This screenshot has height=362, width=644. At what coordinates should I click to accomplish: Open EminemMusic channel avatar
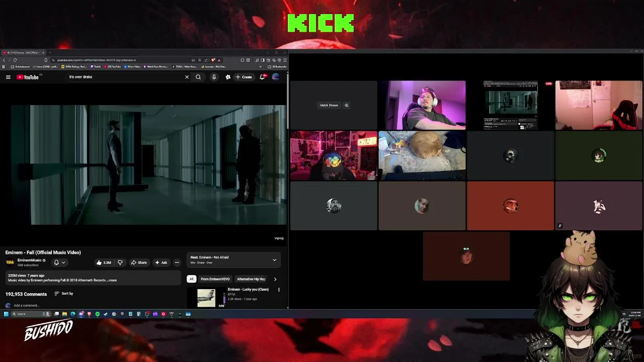pos(10,262)
